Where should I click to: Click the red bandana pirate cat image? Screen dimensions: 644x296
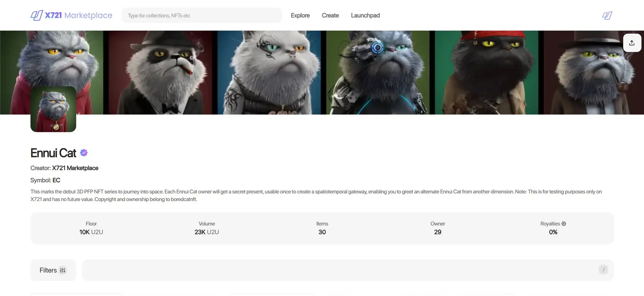[486, 72]
